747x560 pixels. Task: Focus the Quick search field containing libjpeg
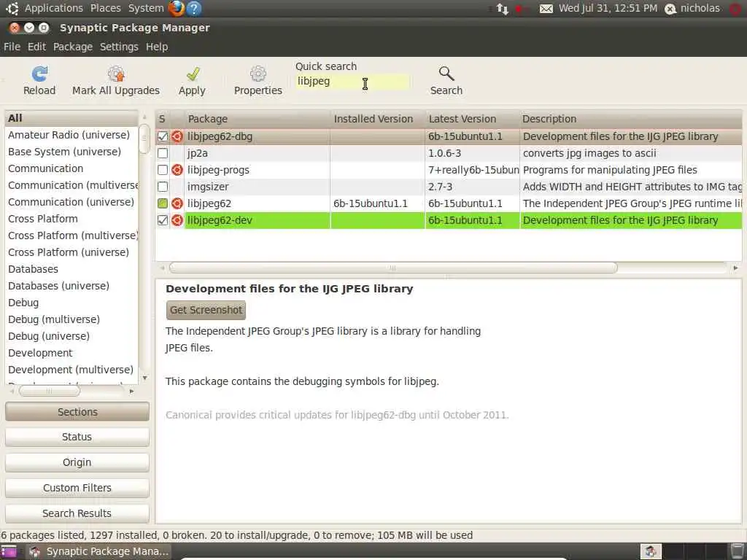(352, 82)
